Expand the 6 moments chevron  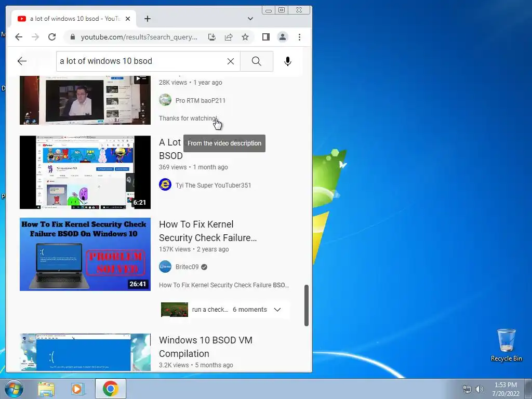pyautogui.click(x=277, y=310)
